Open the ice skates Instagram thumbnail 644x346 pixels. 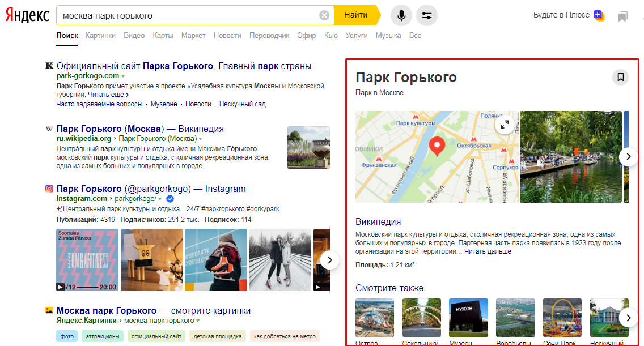(215, 260)
